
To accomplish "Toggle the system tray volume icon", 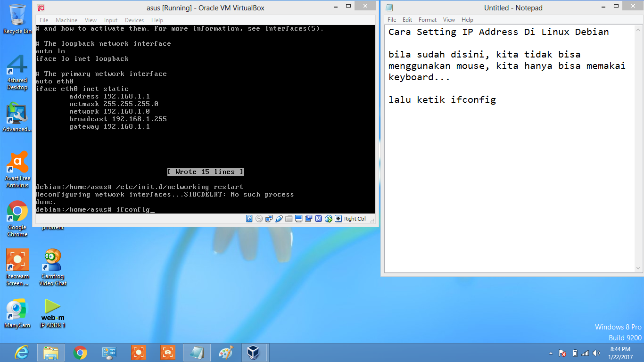I will coord(596,353).
